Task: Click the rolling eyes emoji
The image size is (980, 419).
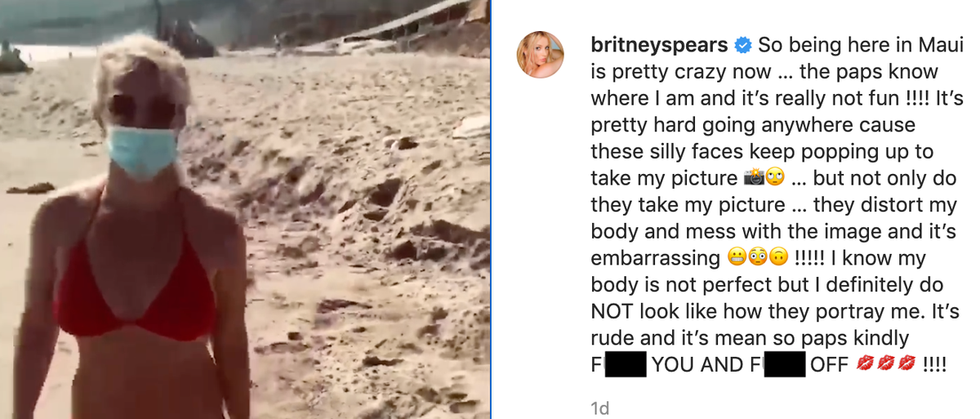Action: (775, 178)
